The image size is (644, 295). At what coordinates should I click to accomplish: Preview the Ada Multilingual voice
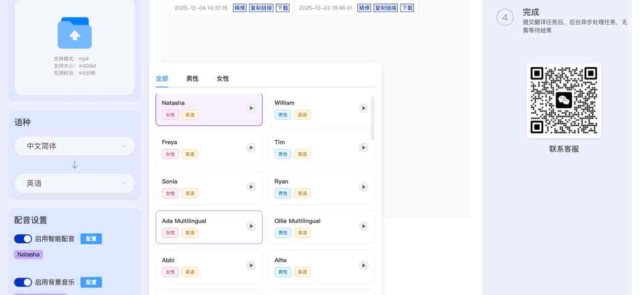click(x=251, y=226)
